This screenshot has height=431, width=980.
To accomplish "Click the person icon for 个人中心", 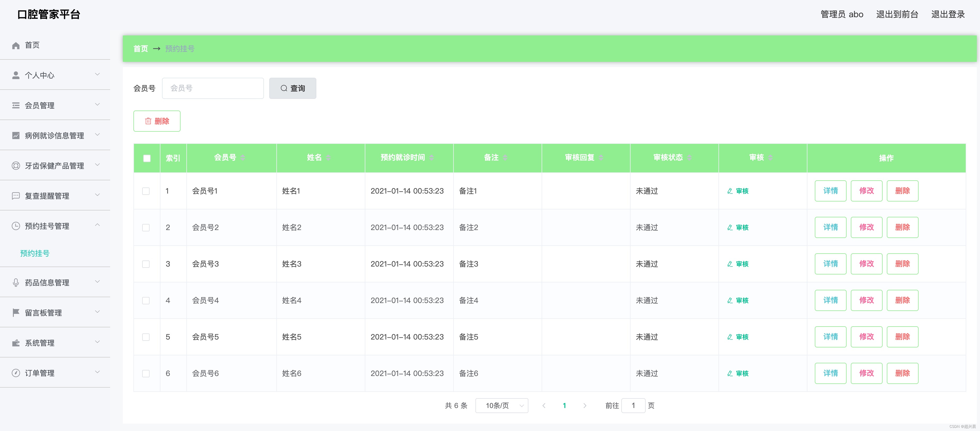I will 16,75.
